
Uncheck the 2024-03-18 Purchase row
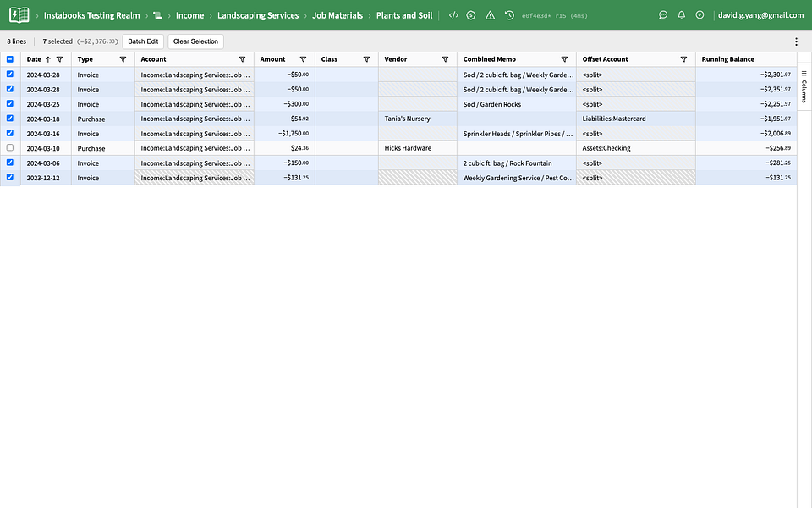[10, 119]
